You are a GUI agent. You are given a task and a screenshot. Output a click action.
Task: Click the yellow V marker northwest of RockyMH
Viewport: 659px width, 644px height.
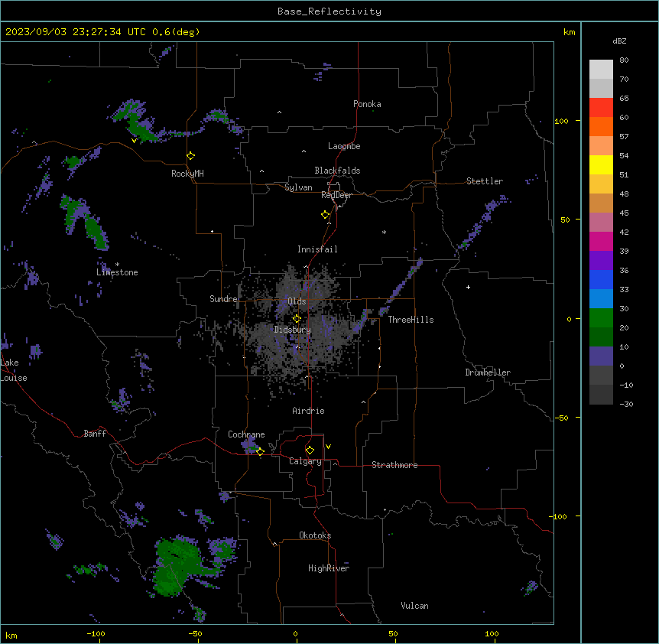[134, 141]
